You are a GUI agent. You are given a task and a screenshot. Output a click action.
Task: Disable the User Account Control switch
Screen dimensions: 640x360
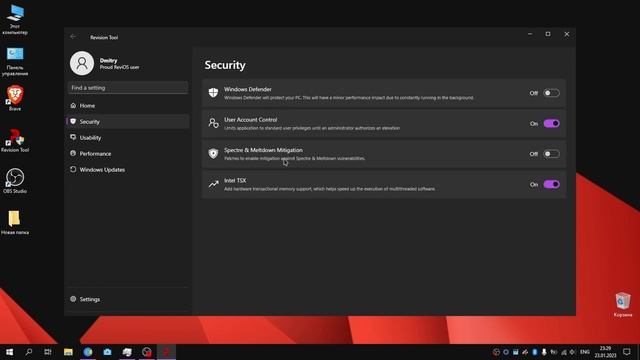coord(551,123)
